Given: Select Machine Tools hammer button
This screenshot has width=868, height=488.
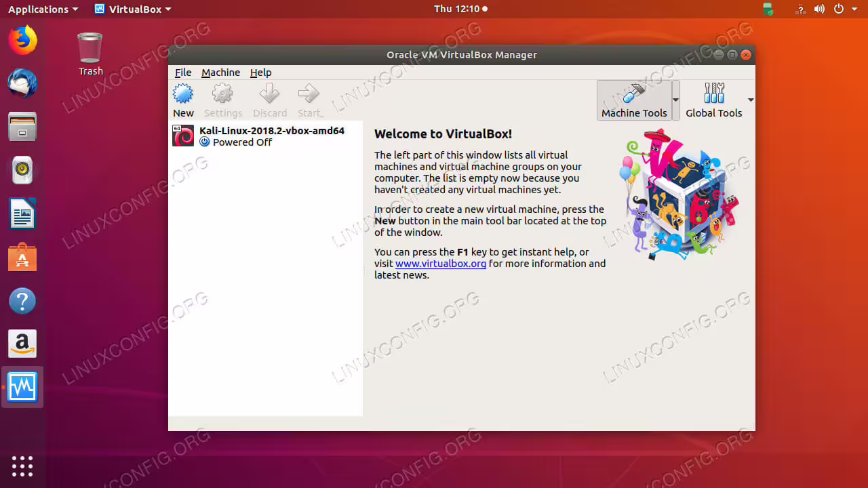Looking at the screenshot, I should (x=634, y=100).
